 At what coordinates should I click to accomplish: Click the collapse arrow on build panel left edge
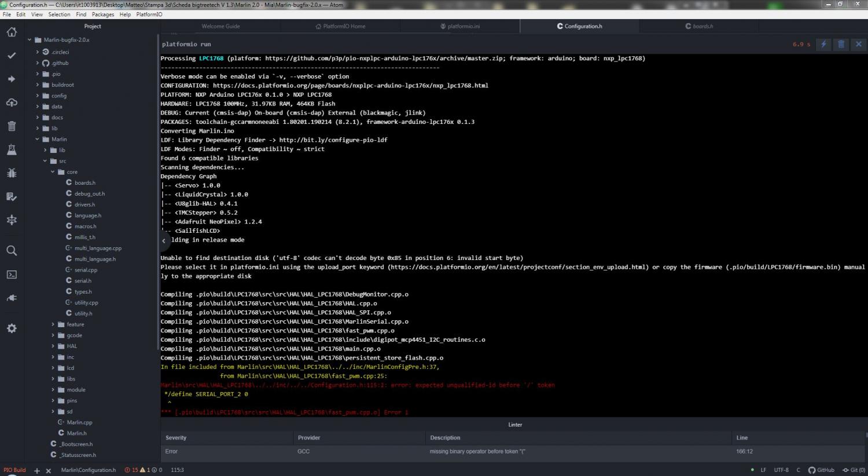[x=164, y=240]
